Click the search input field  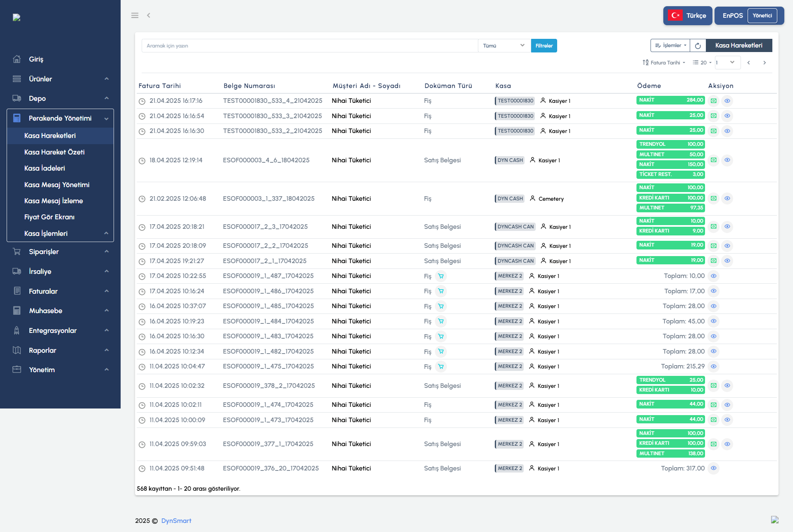[310, 45]
